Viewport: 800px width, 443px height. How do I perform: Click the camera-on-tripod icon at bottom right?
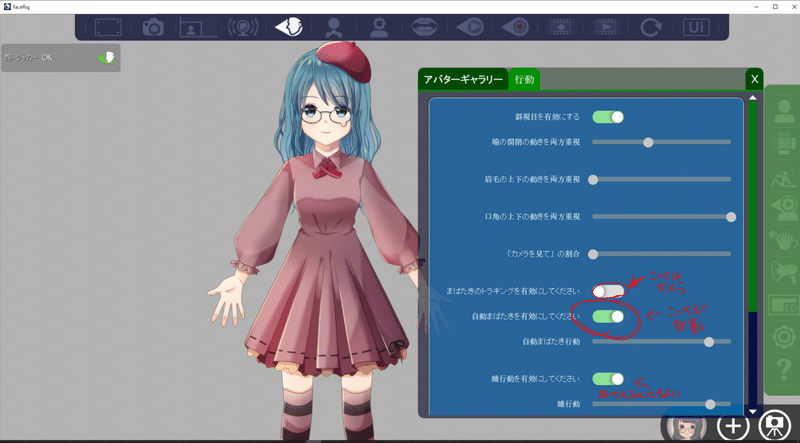pos(774,426)
